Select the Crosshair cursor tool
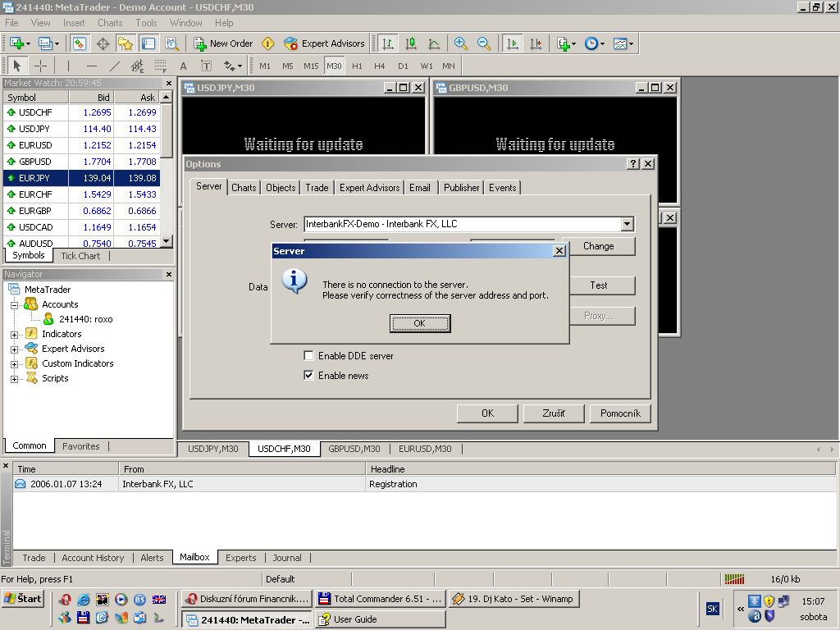Image resolution: width=840 pixels, height=630 pixels. pyautogui.click(x=40, y=66)
